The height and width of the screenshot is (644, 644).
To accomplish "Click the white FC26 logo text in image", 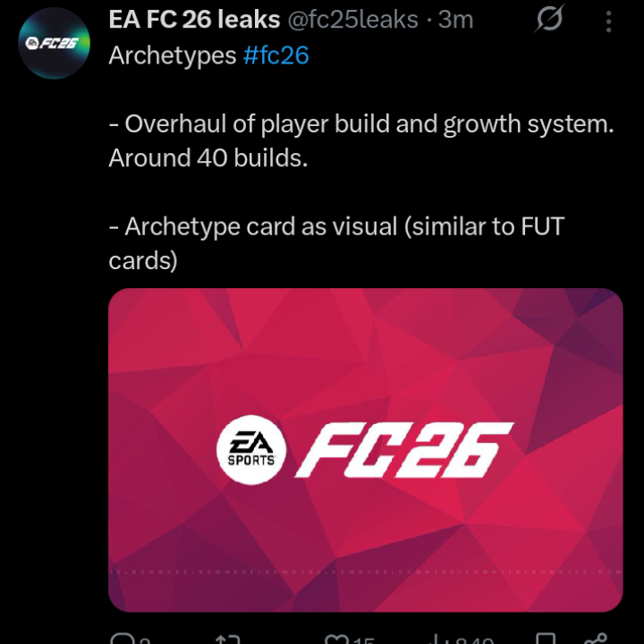I will (404, 450).
